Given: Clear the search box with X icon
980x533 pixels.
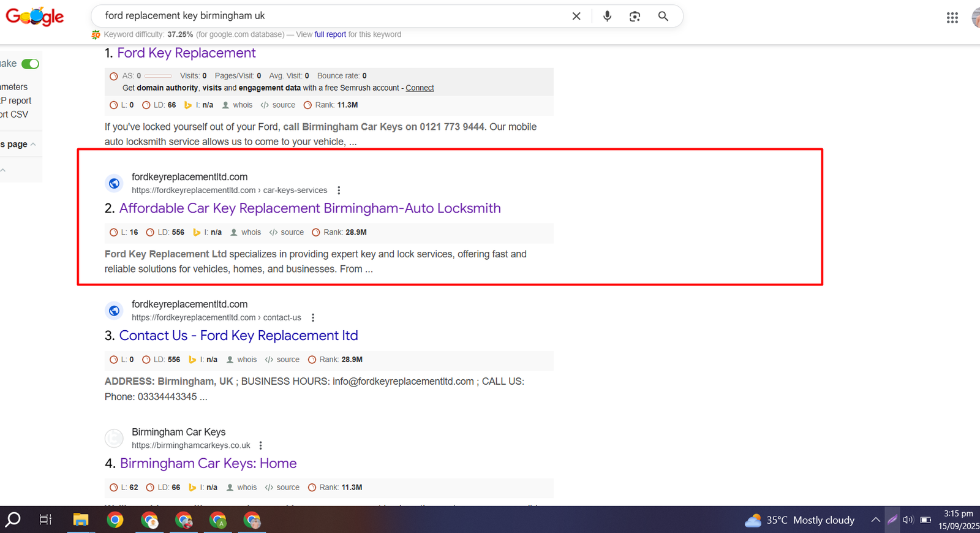Looking at the screenshot, I should (576, 17).
